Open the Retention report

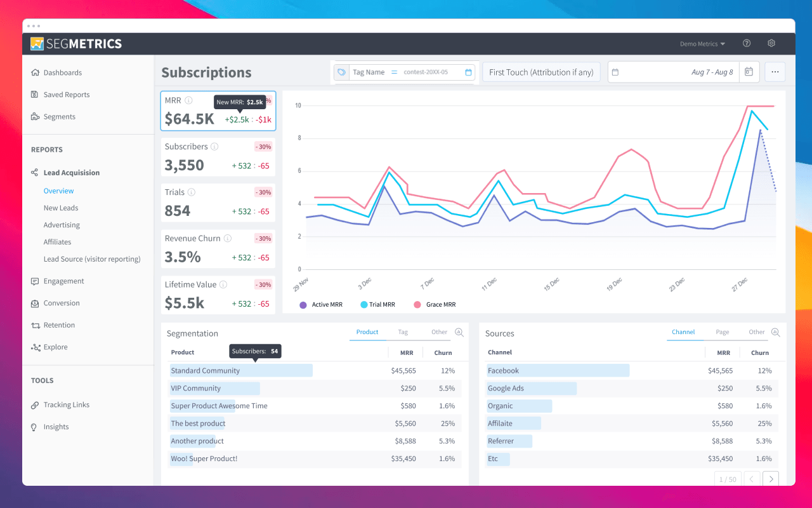pyautogui.click(x=60, y=324)
